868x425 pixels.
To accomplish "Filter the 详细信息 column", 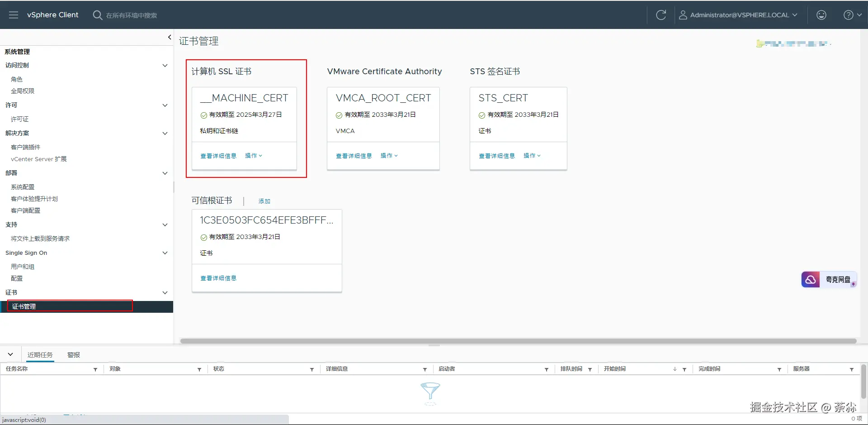I will click(425, 369).
